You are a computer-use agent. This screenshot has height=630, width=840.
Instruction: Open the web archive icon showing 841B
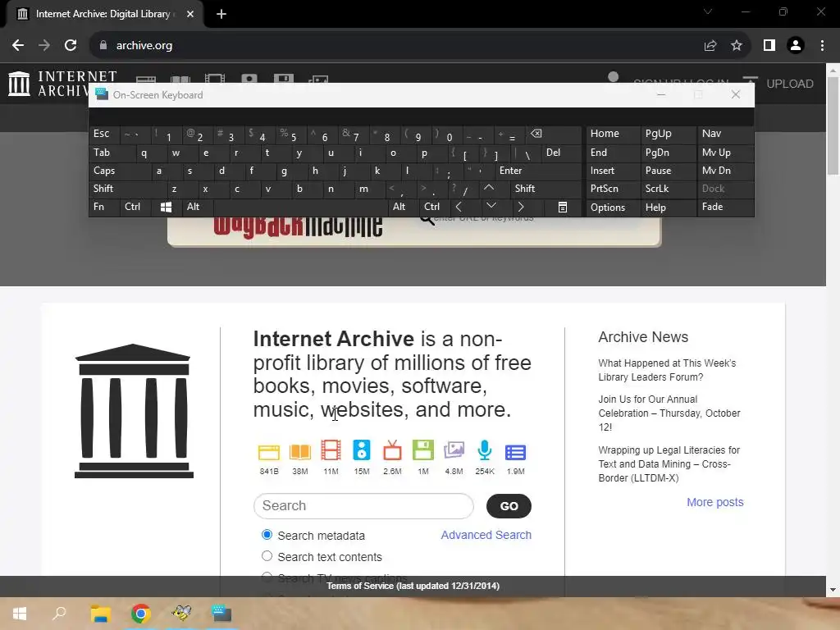[269, 452]
